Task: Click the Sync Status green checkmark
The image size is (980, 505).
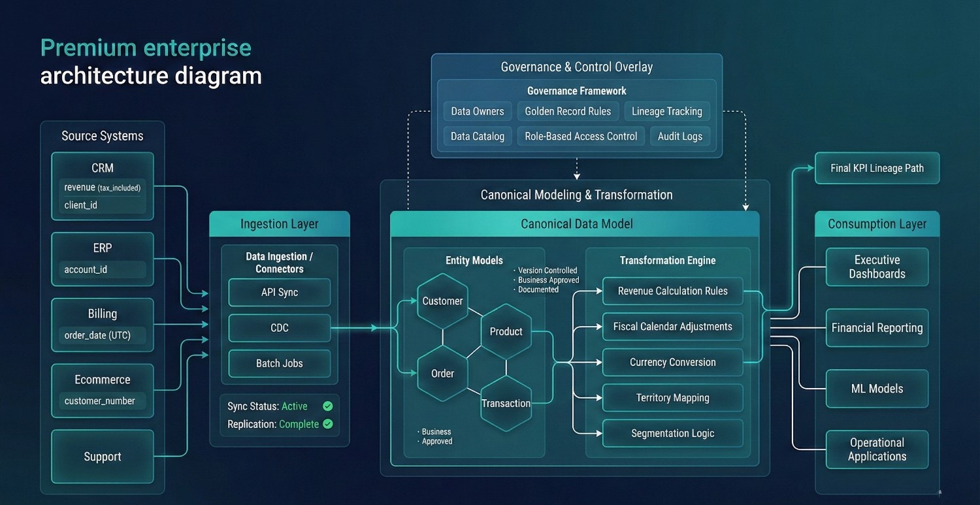Action: (328, 406)
